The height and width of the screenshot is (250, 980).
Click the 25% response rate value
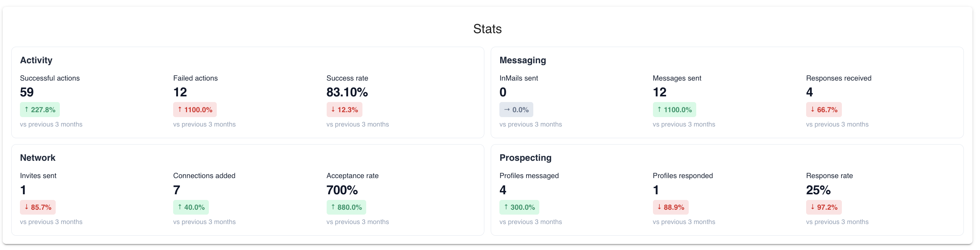(x=818, y=190)
